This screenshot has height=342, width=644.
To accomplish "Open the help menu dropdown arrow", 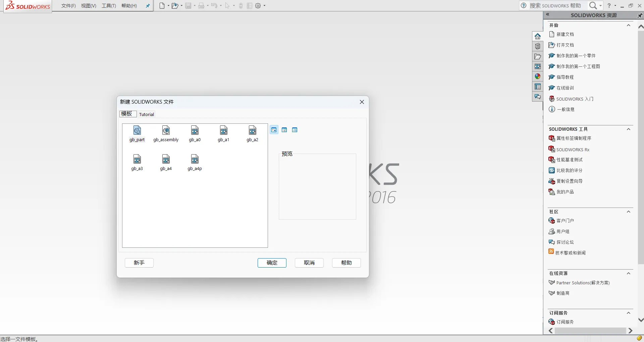I will click(x=615, y=5).
